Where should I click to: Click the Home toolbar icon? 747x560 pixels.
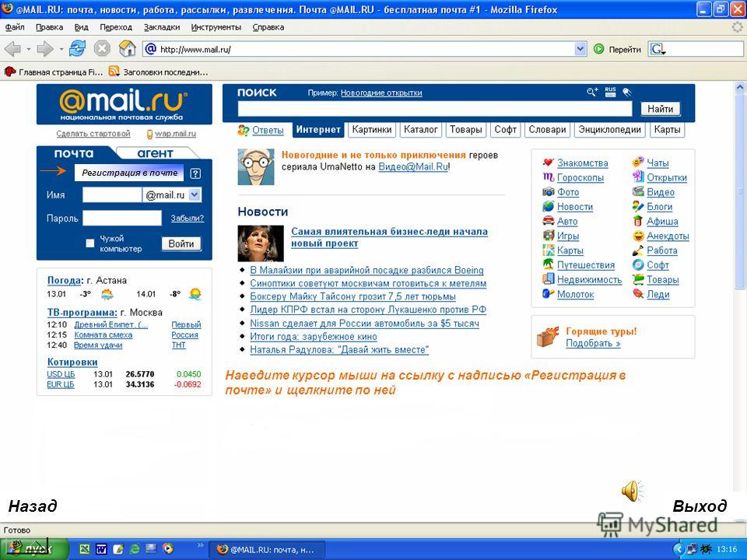coord(127,48)
